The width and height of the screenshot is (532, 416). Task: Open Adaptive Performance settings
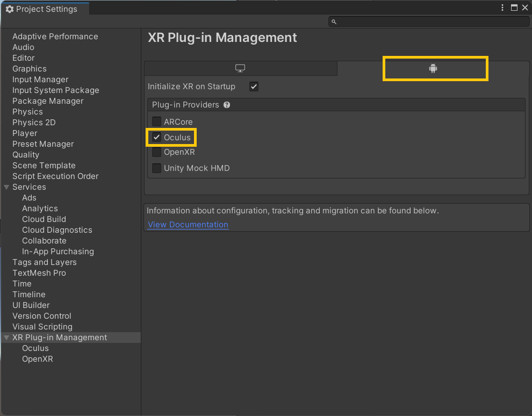[55, 37]
